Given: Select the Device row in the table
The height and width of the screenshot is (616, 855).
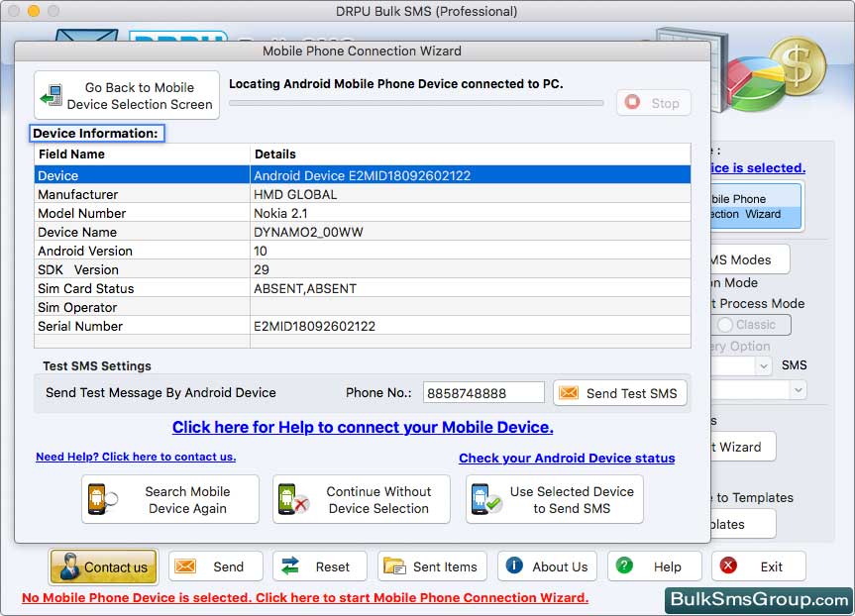Looking at the screenshot, I should [362, 175].
